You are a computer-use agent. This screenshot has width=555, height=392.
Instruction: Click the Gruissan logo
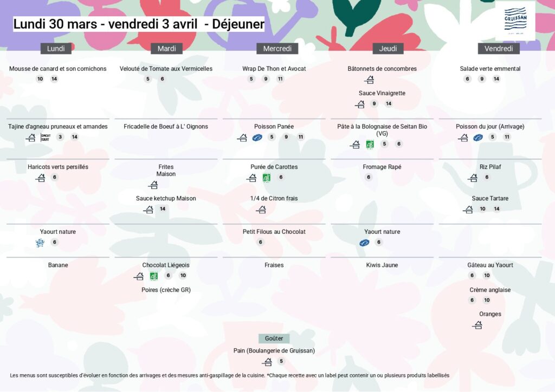(515, 21)
